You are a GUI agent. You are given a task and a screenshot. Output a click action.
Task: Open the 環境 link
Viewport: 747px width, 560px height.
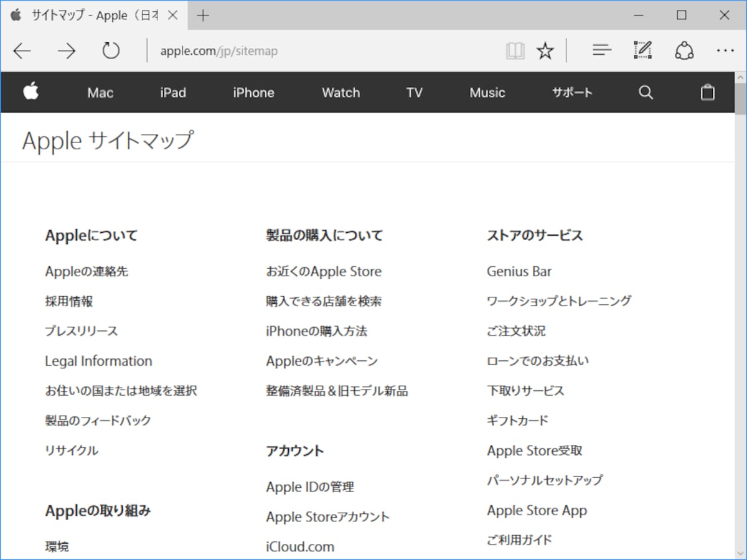point(57,546)
